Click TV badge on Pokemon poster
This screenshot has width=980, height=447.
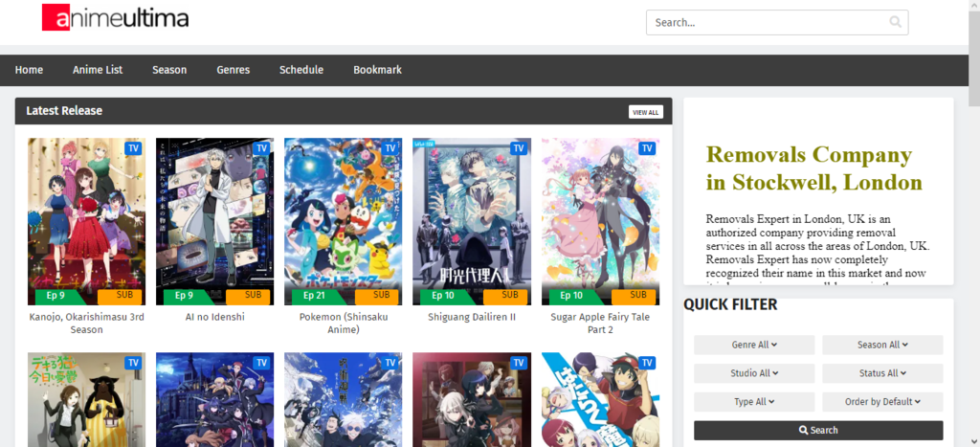tap(390, 148)
